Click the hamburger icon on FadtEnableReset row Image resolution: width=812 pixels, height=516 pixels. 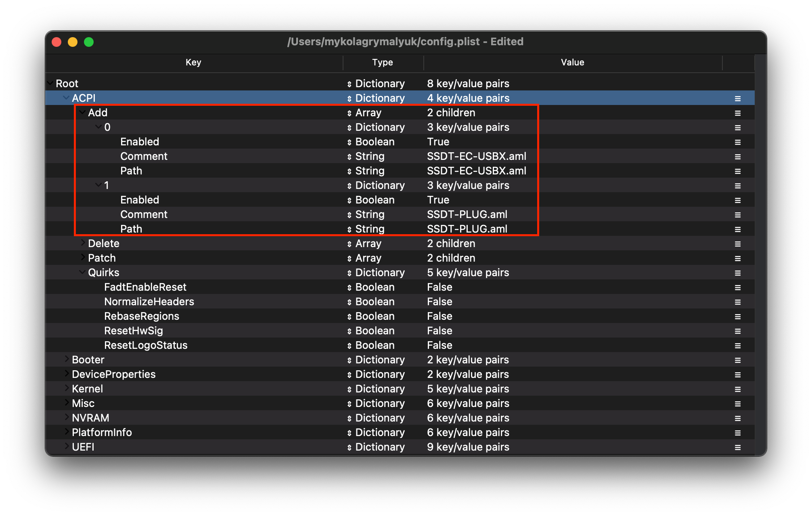click(737, 287)
